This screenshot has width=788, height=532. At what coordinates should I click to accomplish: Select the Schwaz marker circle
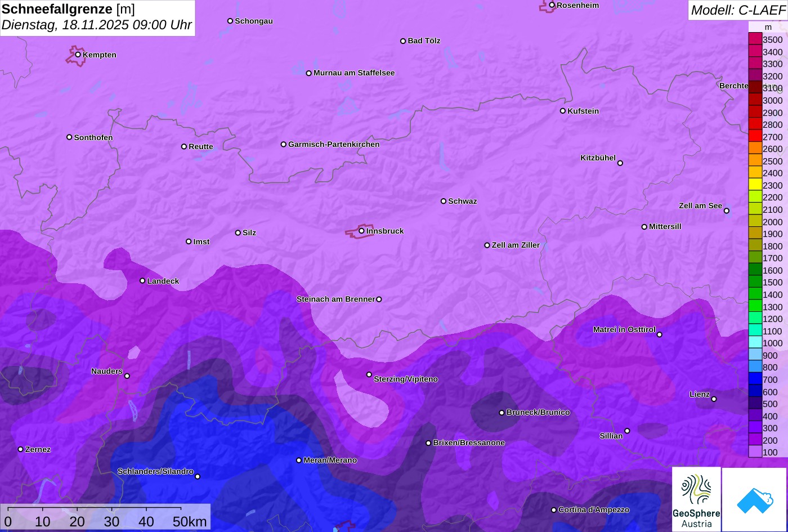[x=444, y=201]
